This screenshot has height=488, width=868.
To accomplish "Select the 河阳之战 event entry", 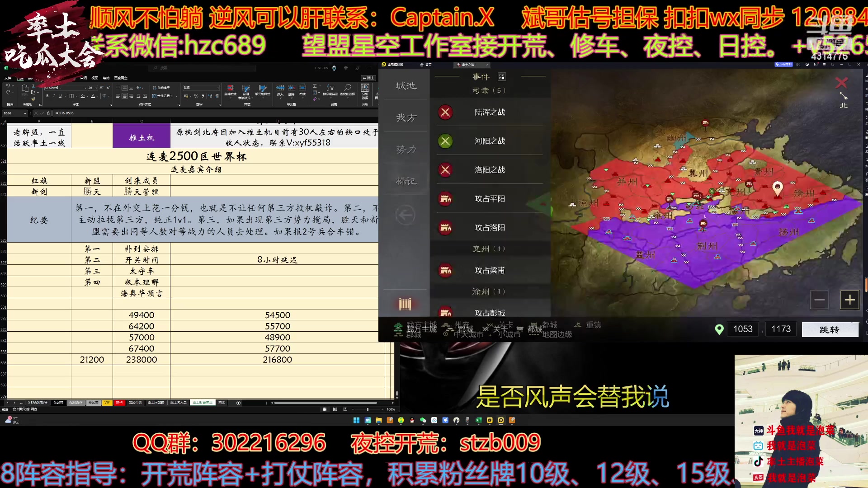I will click(490, 141).
